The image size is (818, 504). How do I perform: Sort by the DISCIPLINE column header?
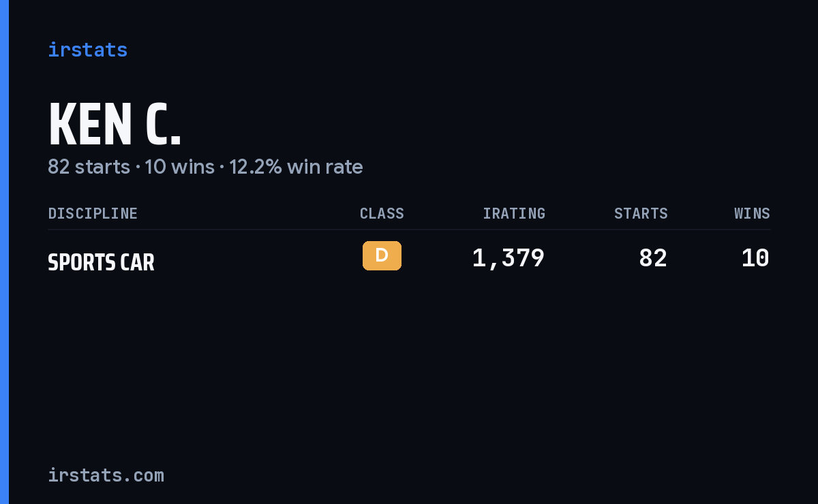click(x=93, y=213)
